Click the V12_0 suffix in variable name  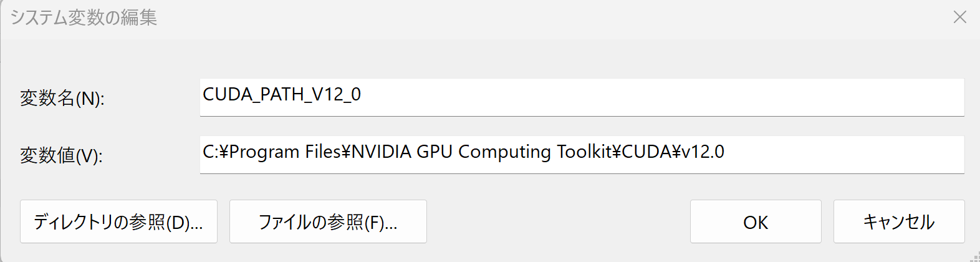(336, 95)
